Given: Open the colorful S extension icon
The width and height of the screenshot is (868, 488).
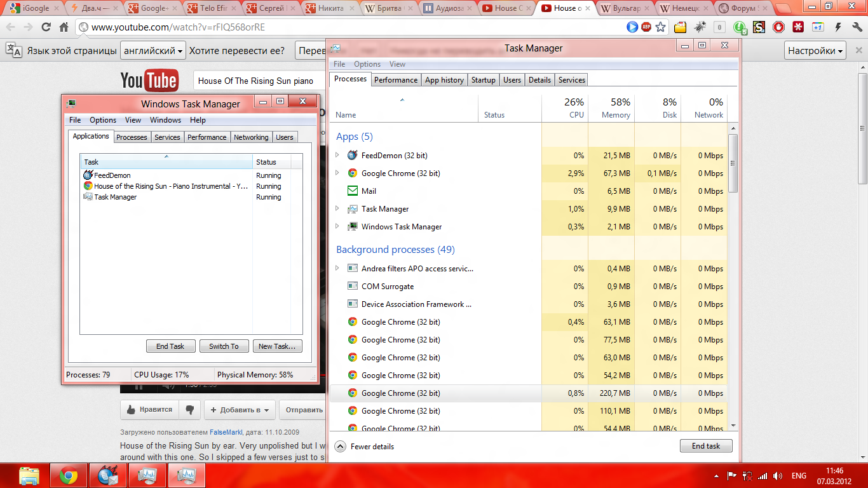Looking at the screenshot, I should coord(759,27).
